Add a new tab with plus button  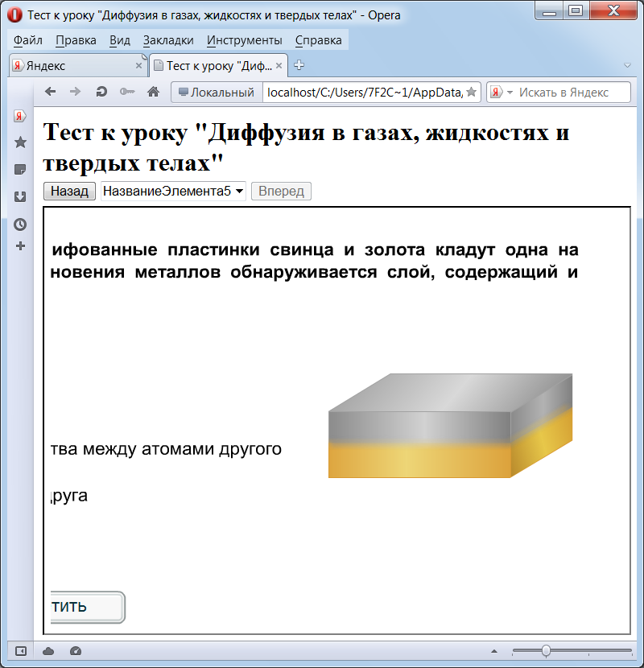click(x=299, y=65)
